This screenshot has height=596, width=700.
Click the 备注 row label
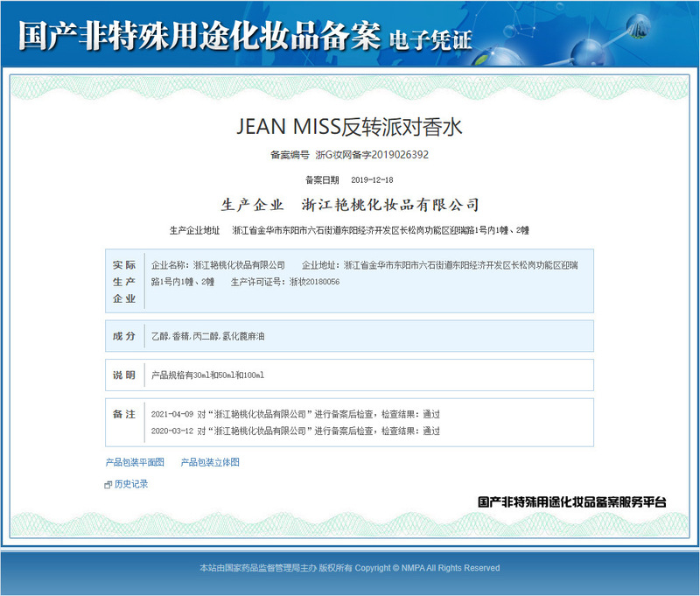124,414
